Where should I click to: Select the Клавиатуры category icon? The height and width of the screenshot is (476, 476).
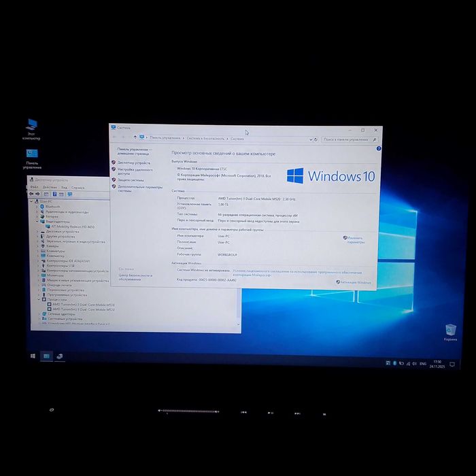[43, 251]
